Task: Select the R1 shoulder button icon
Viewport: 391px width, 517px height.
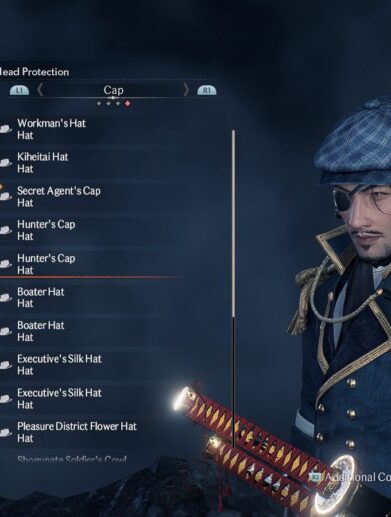Action: 207,90
